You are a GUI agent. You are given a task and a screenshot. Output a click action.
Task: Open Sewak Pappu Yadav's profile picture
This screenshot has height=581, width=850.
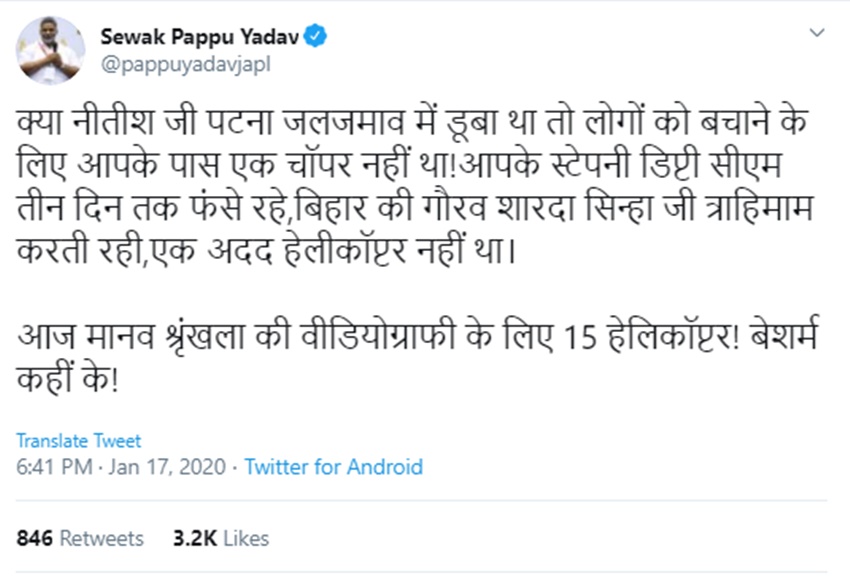52,50
